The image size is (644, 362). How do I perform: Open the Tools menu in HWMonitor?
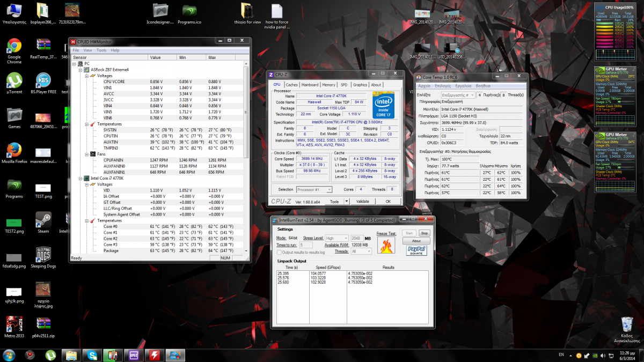point(101,50)
